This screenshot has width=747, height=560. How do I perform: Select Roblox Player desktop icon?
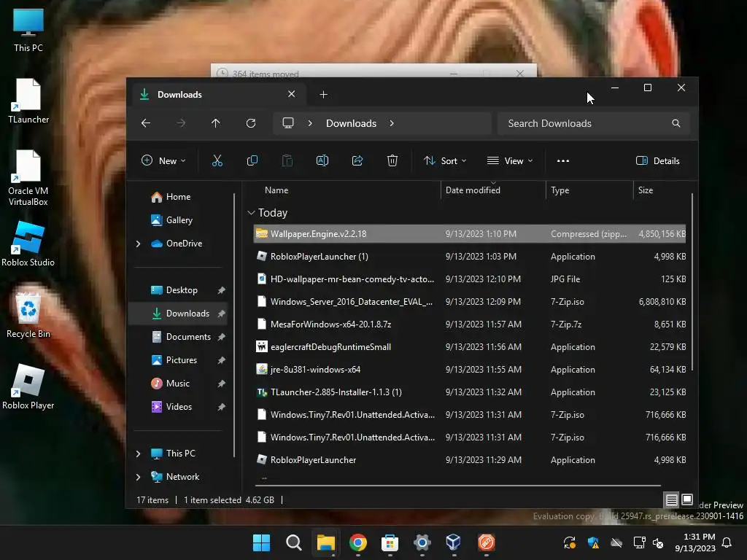[28, 386]
